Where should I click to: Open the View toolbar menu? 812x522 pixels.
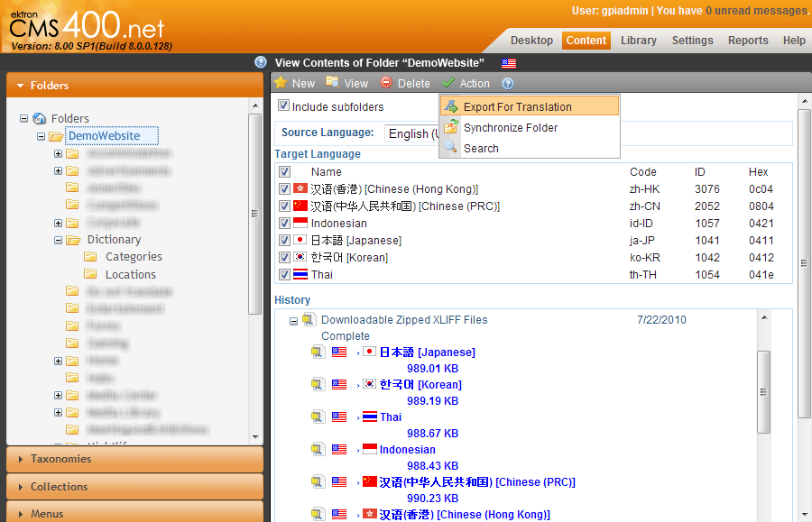coord(347,83)
